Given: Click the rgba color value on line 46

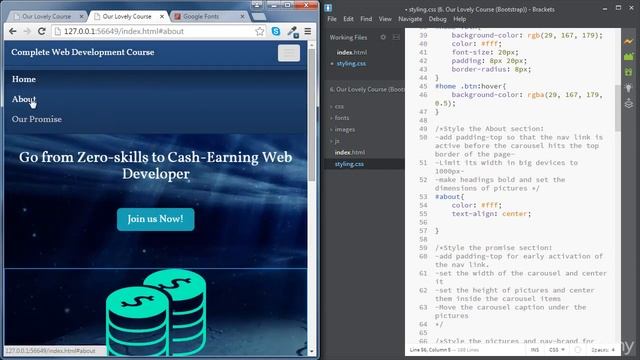Looking at the screenshot, I should click(x=565, y=95).
